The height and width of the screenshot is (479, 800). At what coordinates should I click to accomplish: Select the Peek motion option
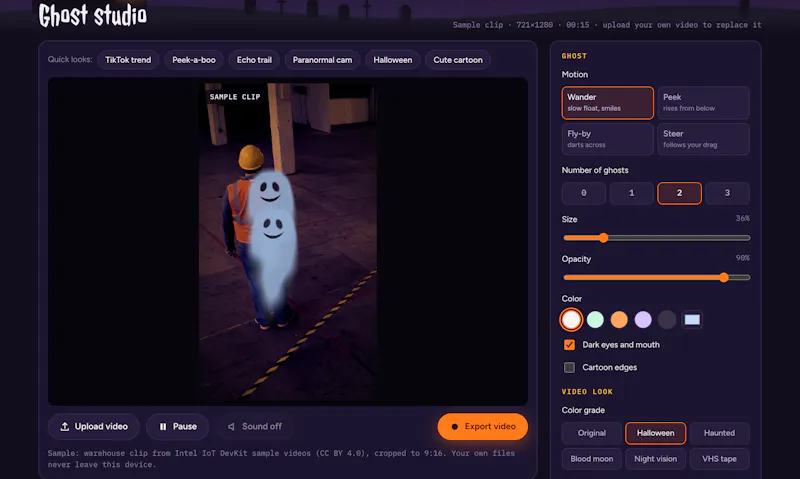click(x=704, y=103)
